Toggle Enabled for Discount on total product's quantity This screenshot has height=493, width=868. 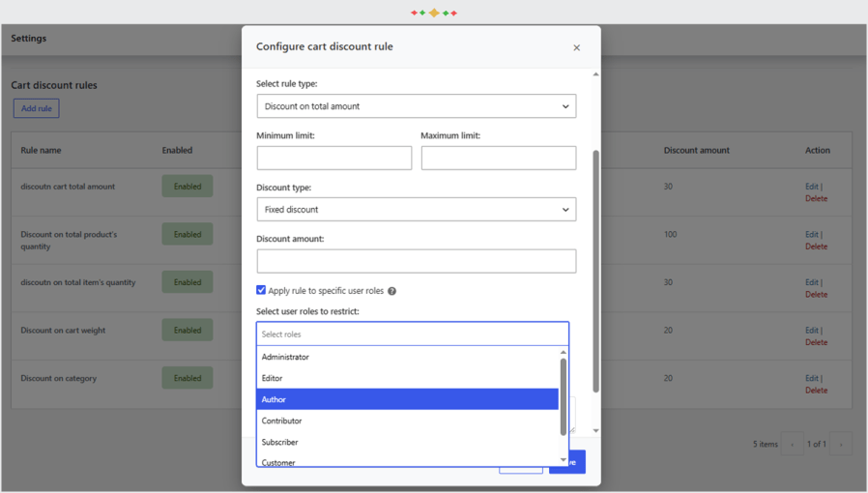188,235
